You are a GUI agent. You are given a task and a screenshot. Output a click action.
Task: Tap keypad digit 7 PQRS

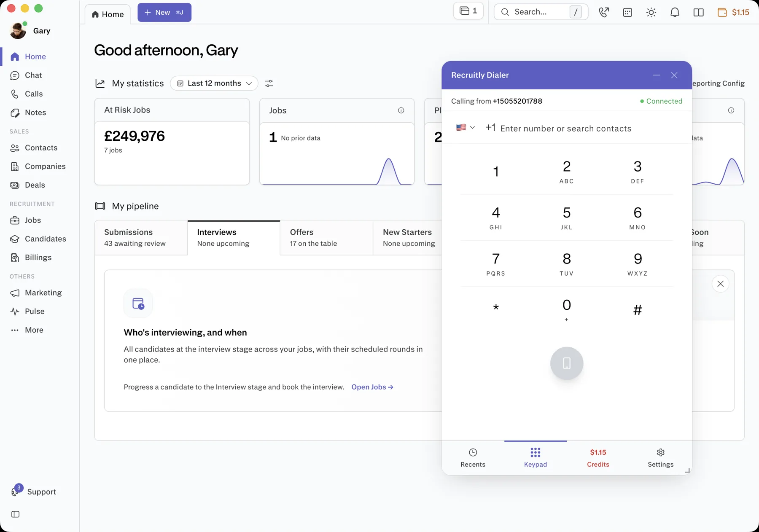pos(496,264)
